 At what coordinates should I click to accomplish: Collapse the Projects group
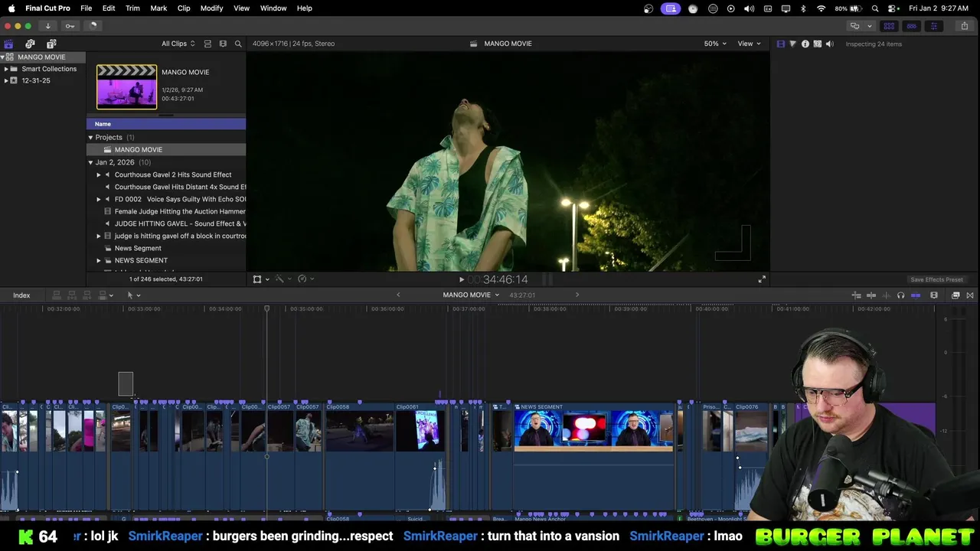pyautogui.click(x=90, y=138)
